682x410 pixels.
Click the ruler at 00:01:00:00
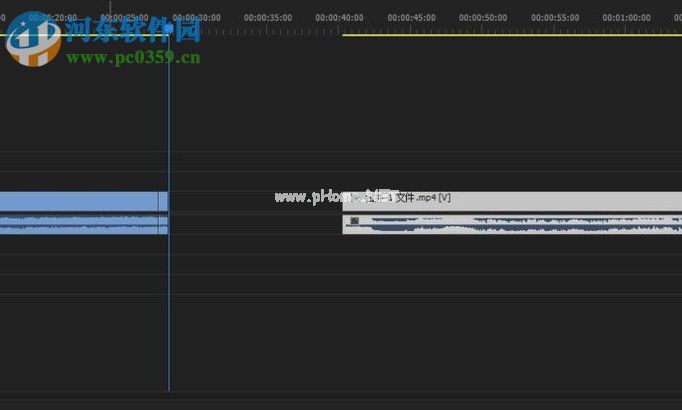click(627, 19)
